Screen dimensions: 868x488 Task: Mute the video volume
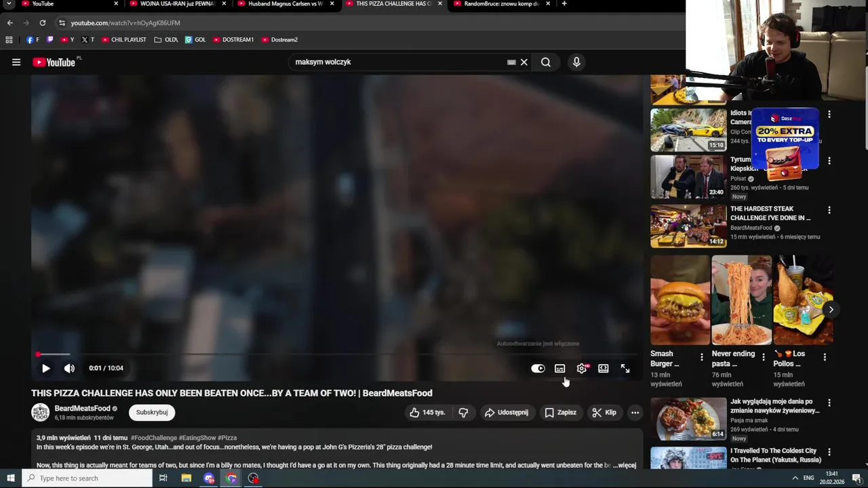(x=69, y=368)
